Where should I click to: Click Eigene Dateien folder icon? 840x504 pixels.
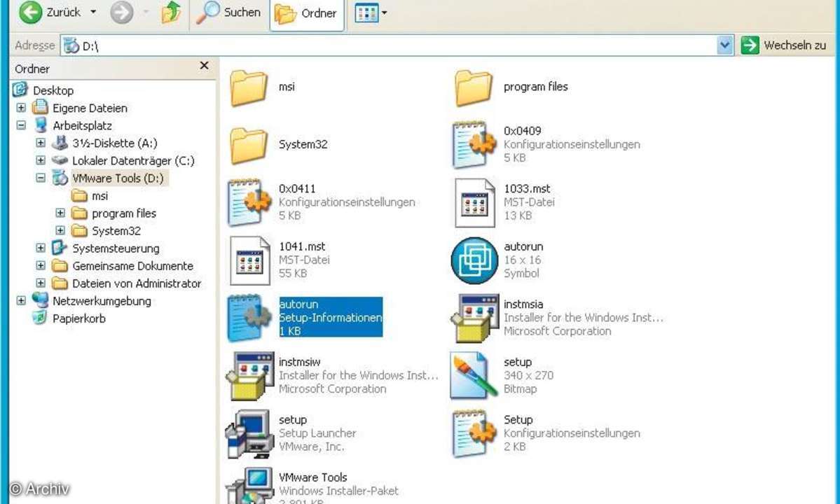pos(40,108)
